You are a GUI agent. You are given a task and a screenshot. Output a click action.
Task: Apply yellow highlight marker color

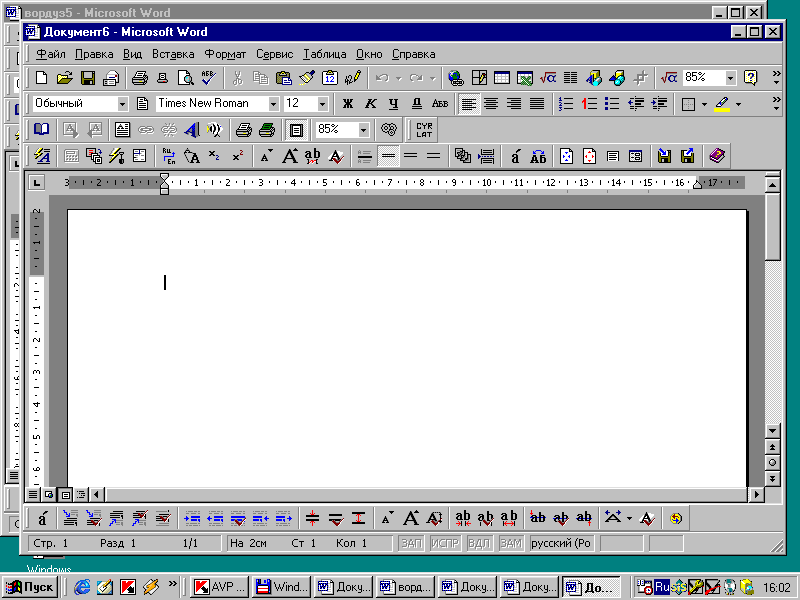point(722,104)
